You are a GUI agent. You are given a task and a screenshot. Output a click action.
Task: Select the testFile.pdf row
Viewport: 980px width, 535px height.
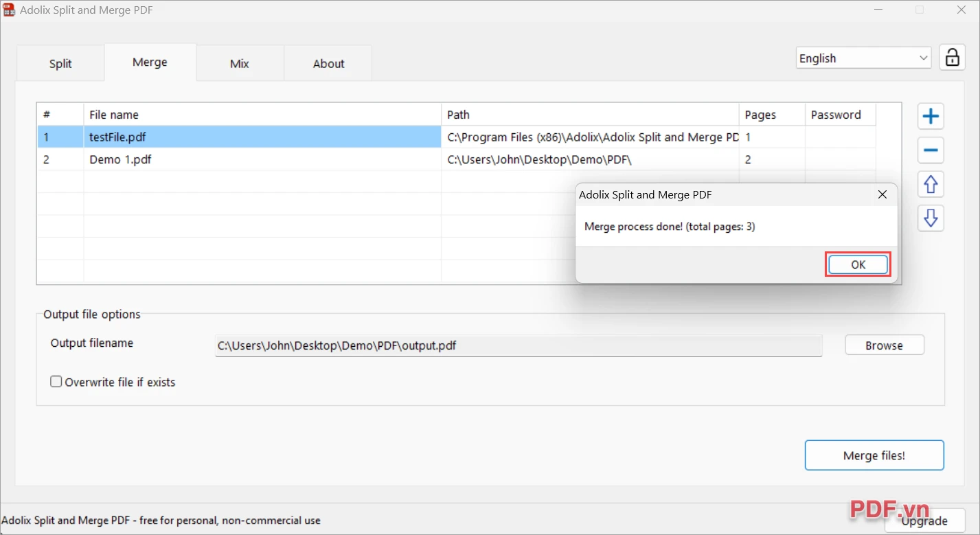(456, 137)
